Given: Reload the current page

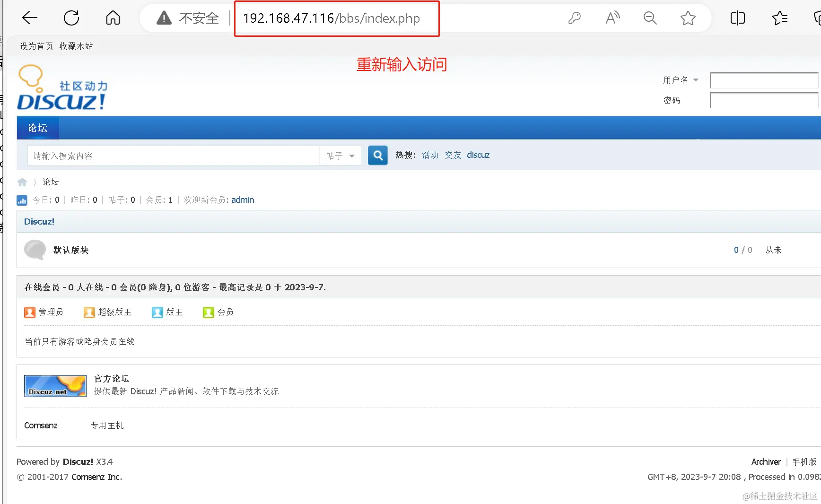Looking at the screenshot, I should (71, 18).
